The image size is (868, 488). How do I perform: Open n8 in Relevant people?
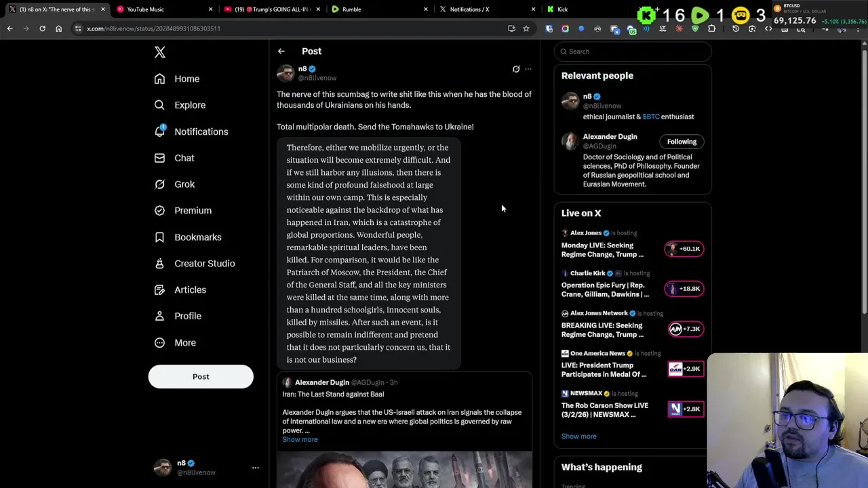pos(587,97)
